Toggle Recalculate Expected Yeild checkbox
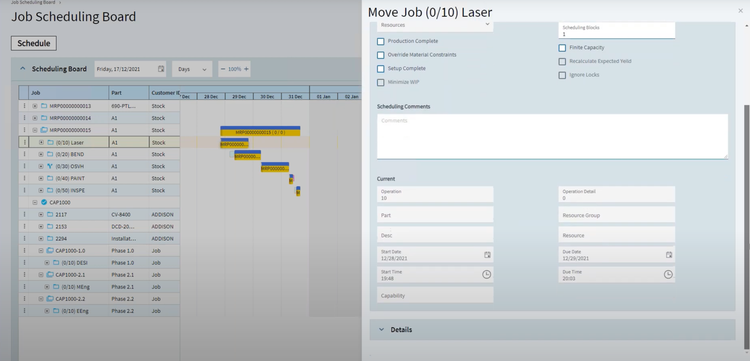 tap(562, 62)
